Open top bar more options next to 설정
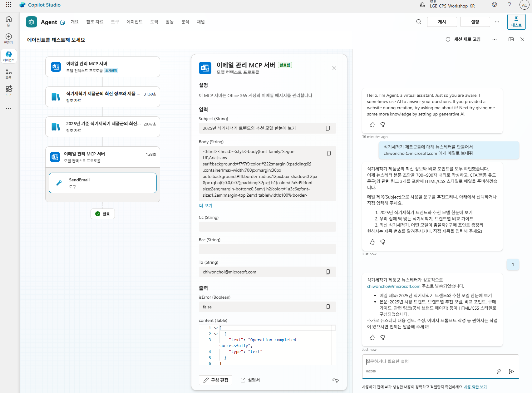 (497, 22)
